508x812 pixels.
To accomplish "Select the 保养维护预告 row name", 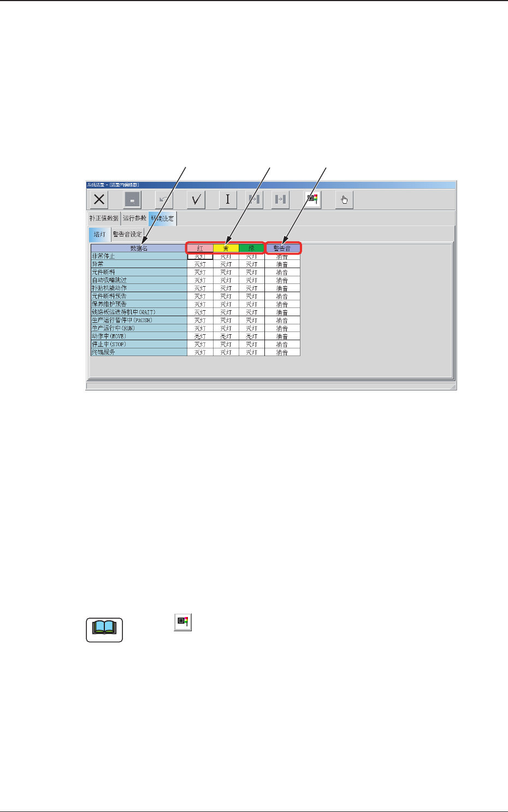I will pyautogui.click(x=139, y=304).
